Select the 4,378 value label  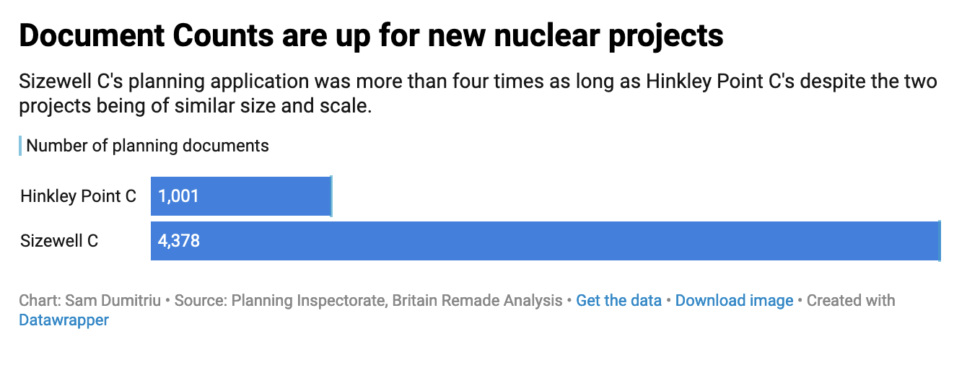(x=179, y=241)
